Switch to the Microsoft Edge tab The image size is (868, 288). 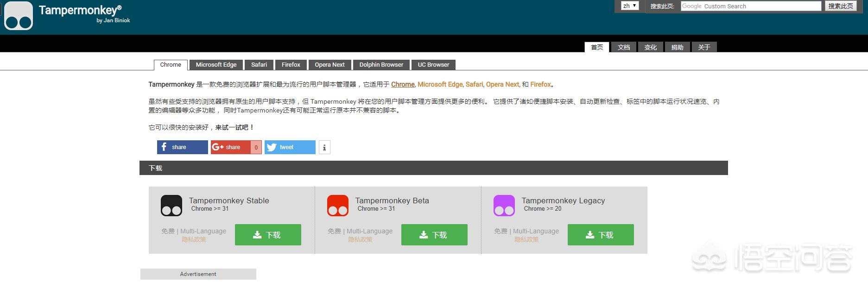[x=216, y=65]
